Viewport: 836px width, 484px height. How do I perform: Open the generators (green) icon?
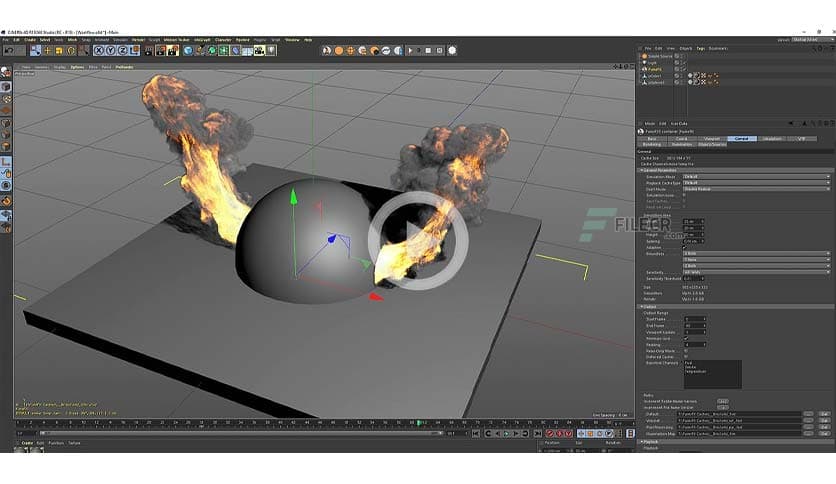[x=212, y=51]
